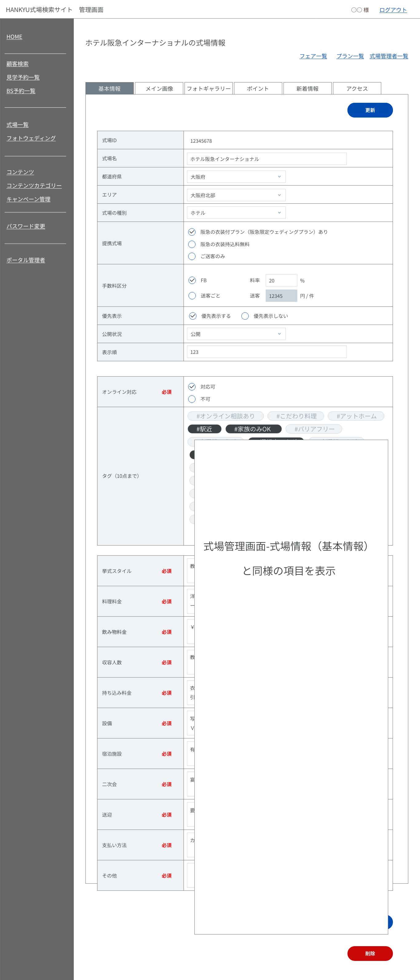Click the ログアウト link
Image resolution: width=420 pixels, height=980 pixels.
(x=393, y=10)
